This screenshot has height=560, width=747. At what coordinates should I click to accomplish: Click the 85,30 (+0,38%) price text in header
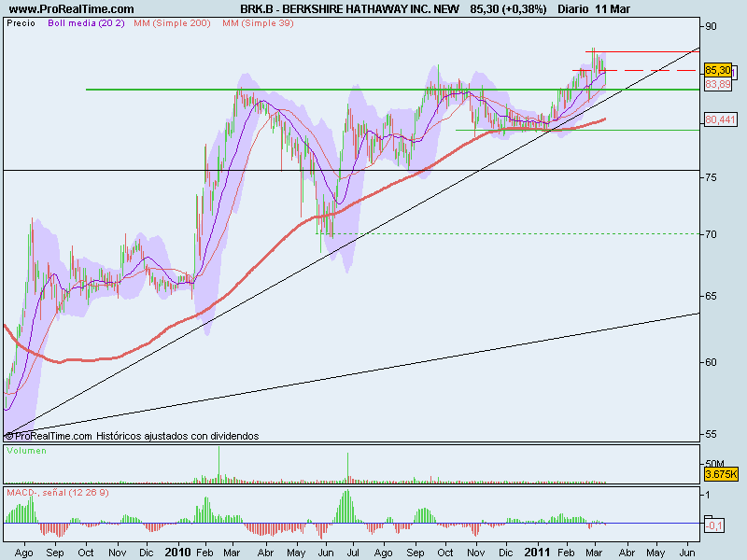point(508,8)
